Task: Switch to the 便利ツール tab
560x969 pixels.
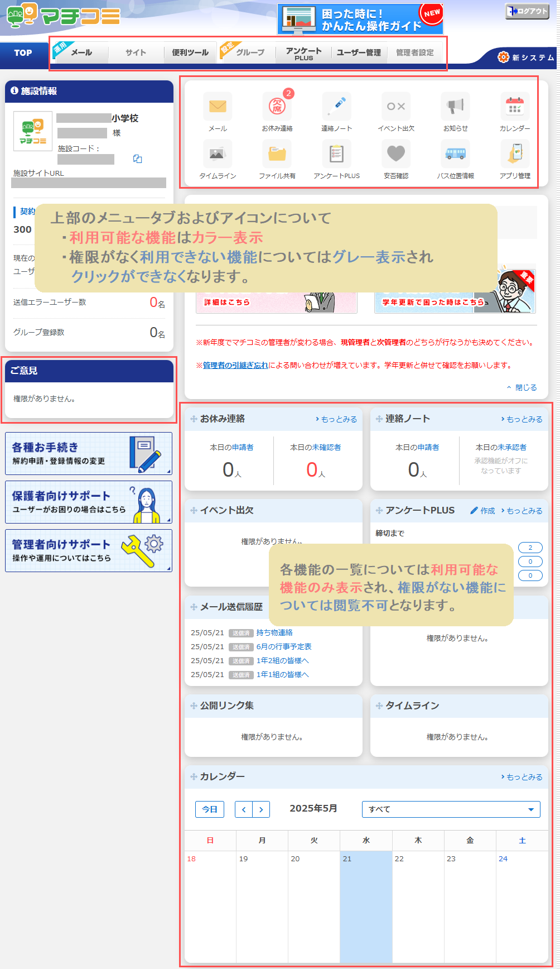Action: tap(190, 52)
